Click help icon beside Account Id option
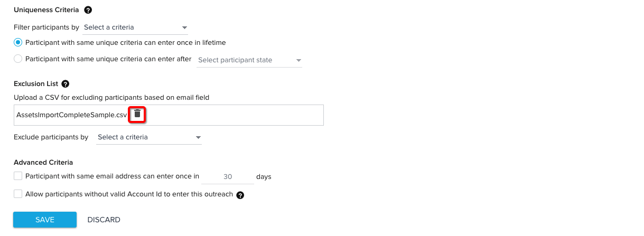 point(240,195)
